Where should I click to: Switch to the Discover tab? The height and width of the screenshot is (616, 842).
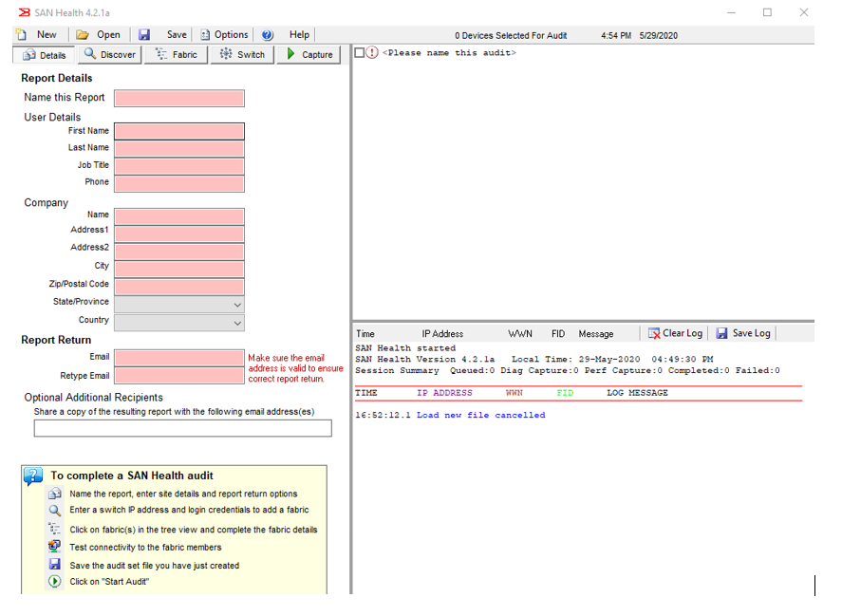110,54
